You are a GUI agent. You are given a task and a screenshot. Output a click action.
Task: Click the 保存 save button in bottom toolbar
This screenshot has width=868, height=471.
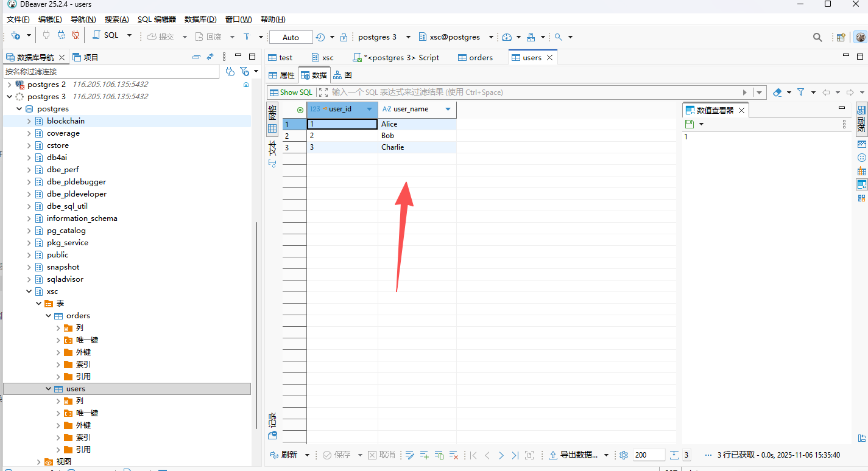click(337, 455)
